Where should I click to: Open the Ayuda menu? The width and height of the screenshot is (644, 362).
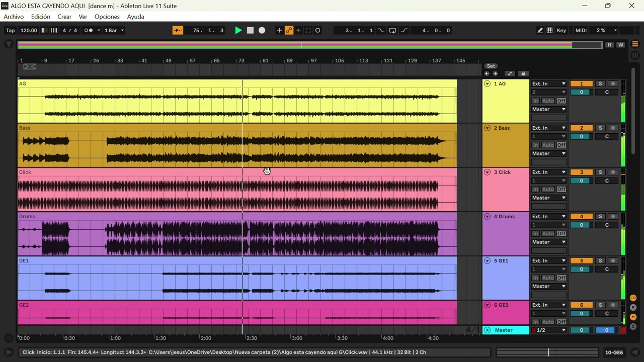(136, 17)
